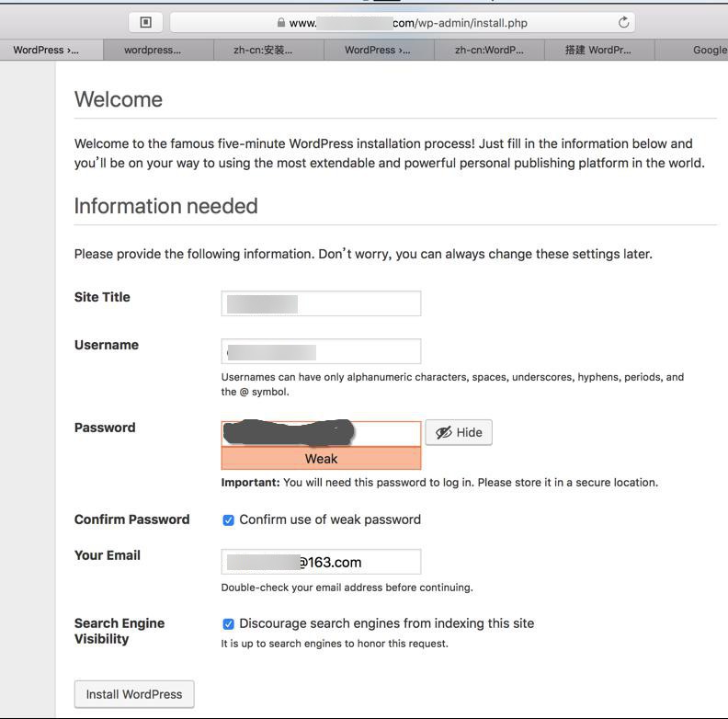Uncheck "Confirm use of weak password" checkbox
The image size is (728, 719).
(x=229, y=519)
